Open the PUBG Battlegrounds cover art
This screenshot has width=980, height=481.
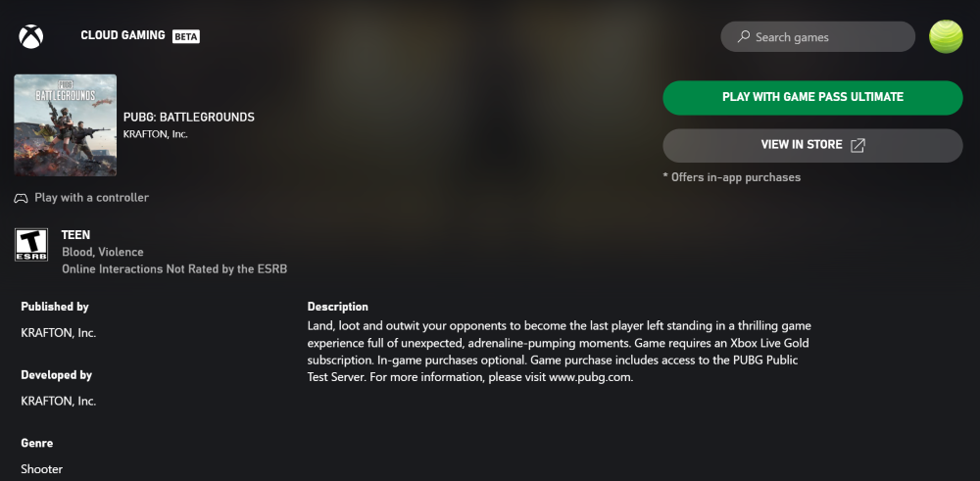point(65,125)
